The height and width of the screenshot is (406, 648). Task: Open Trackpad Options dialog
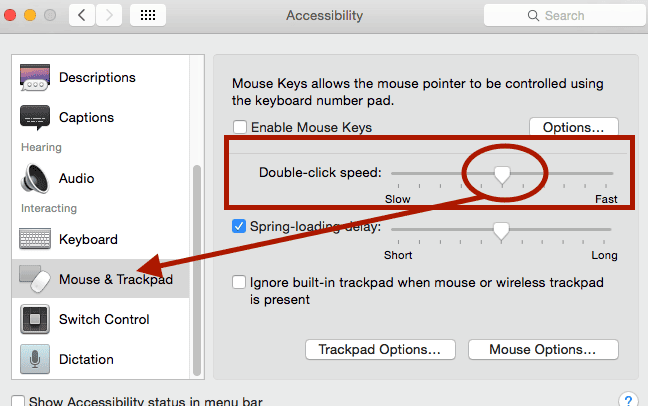click(380, 349)
